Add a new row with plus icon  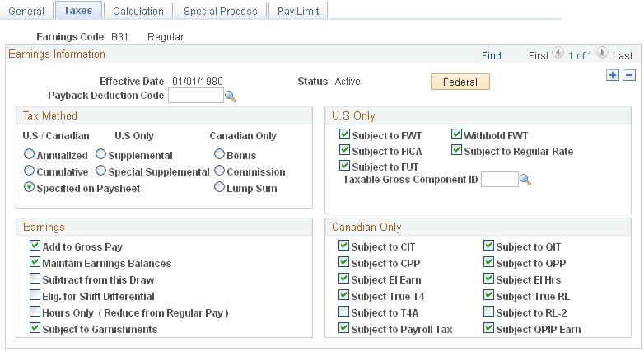(612, 75)
